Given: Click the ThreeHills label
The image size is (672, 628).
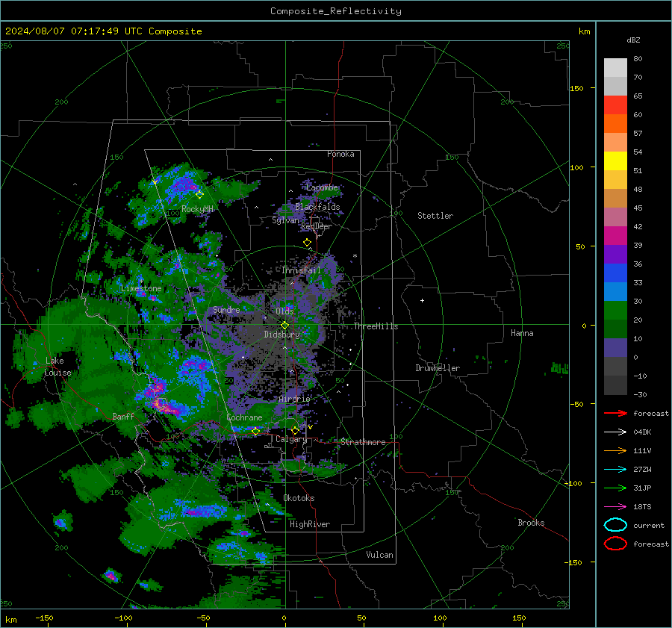Looking at the screenshot, I should coord(376,326).
